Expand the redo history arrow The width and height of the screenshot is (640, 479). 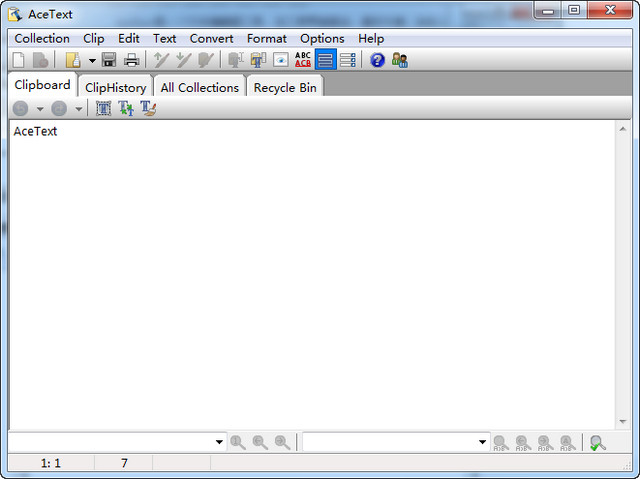tap(78, 109)
